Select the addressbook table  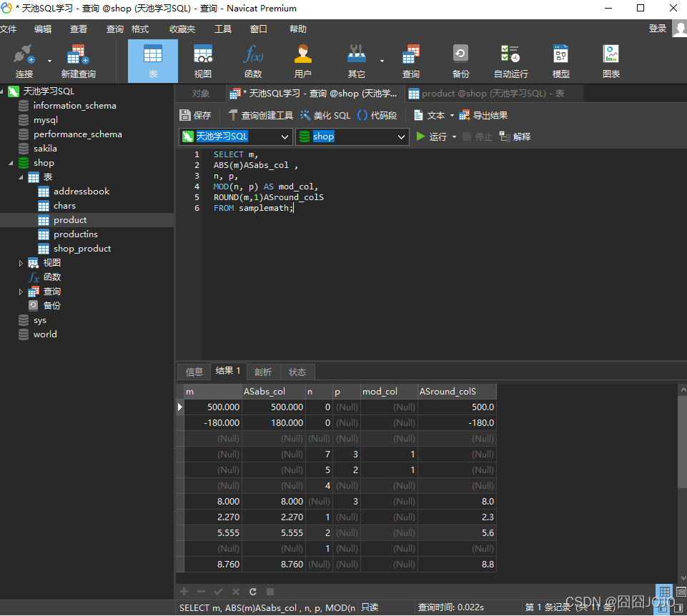(81, 192)
